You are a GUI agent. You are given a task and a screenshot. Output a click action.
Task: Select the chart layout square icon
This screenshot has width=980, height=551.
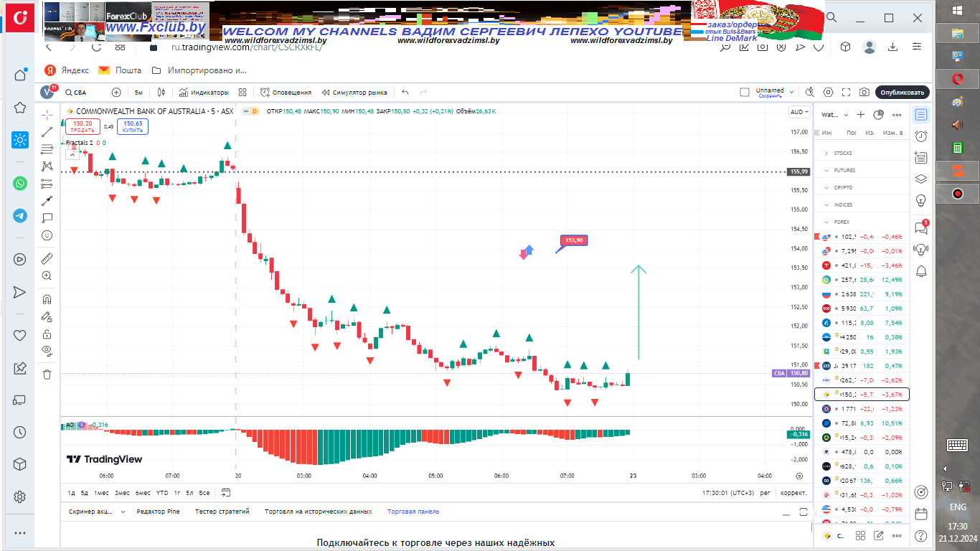[x=745, y=93]
